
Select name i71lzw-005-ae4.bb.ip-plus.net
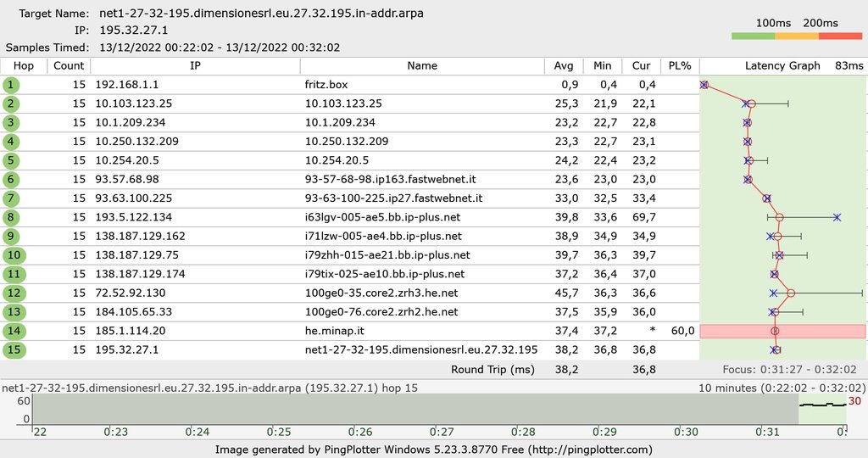[383, 236]
